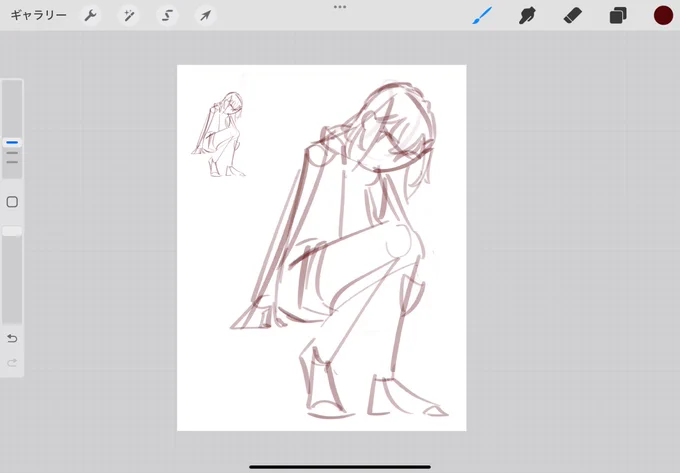
Task: Tap the square modify button in sidebar
Action: coord(12,202)
